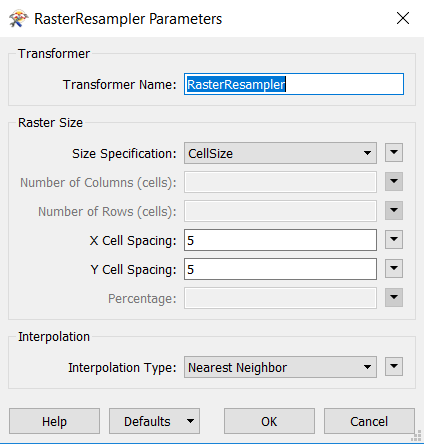Click the dialog resize grip corner
Screen dimensions: 424x444
point(417,435)
